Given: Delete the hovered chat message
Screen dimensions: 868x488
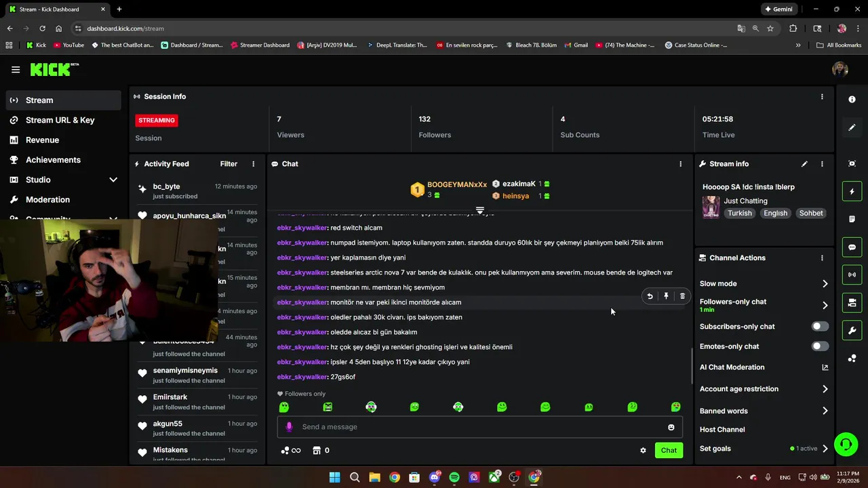Looking at the screenshot, I should (682, 296).
